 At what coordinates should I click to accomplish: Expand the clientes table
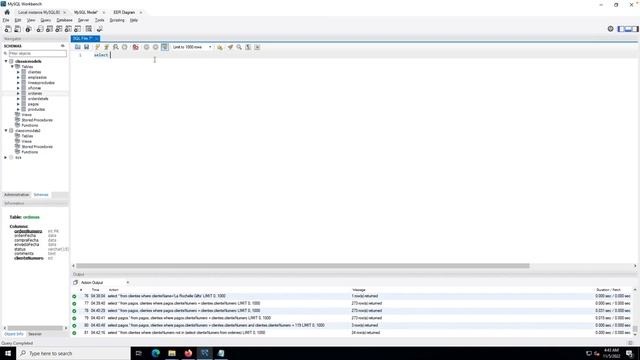(x=18, y=72)
